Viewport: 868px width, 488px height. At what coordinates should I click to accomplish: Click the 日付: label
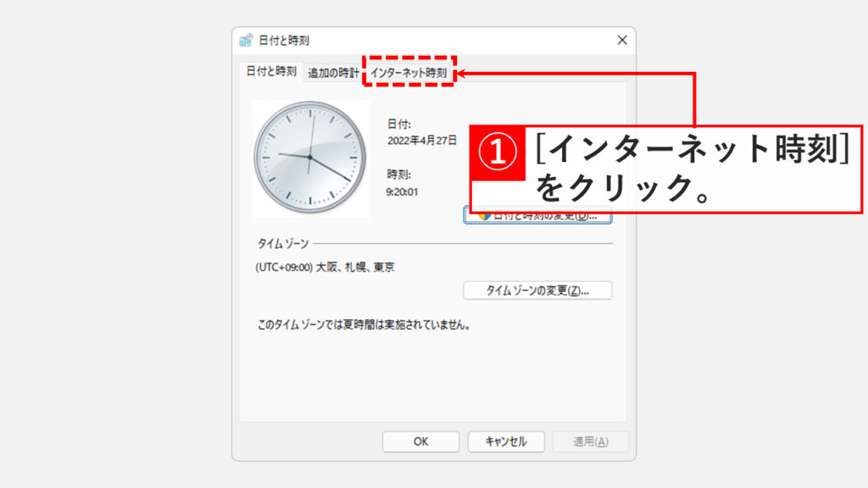(398, 125)
